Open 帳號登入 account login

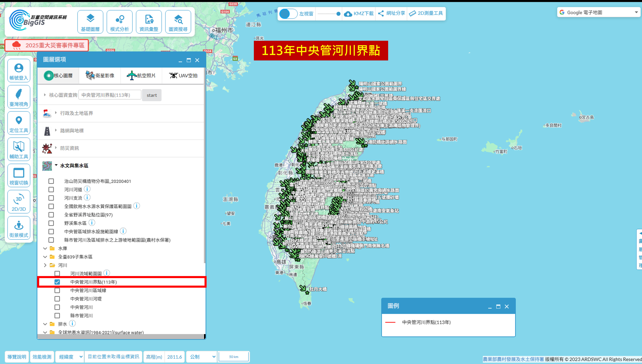coord(19,71)
